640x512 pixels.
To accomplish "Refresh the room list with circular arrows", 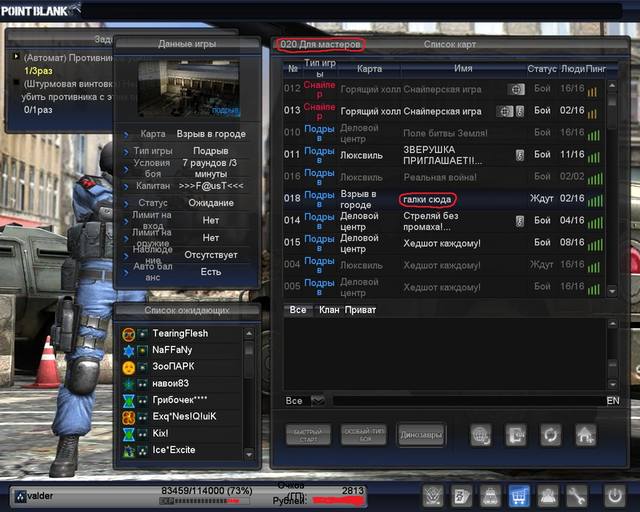I will 551,435.
